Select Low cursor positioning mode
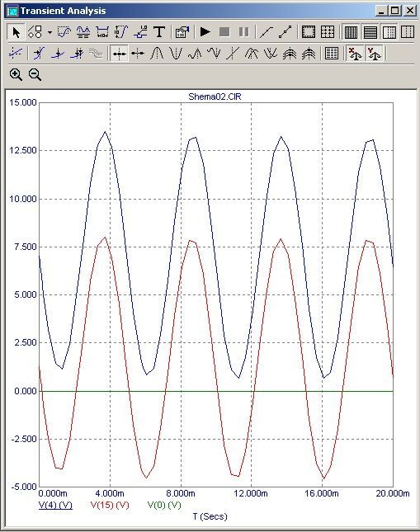420x532 pixels. pos(214,54)
